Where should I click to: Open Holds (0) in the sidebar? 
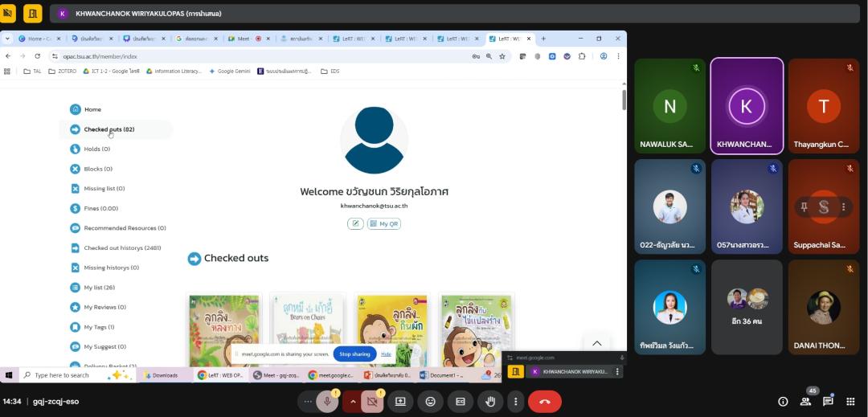pos(96,149)
